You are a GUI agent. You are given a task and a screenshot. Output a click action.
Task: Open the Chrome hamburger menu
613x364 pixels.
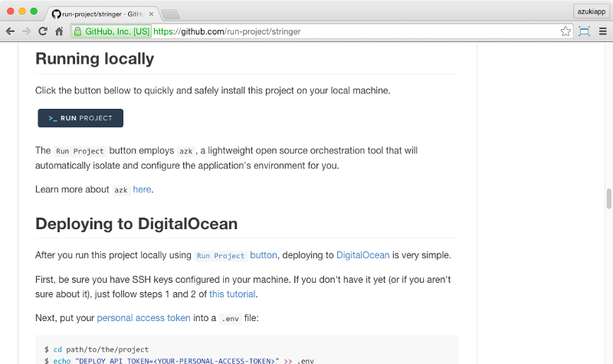click(x=603, y=31)
